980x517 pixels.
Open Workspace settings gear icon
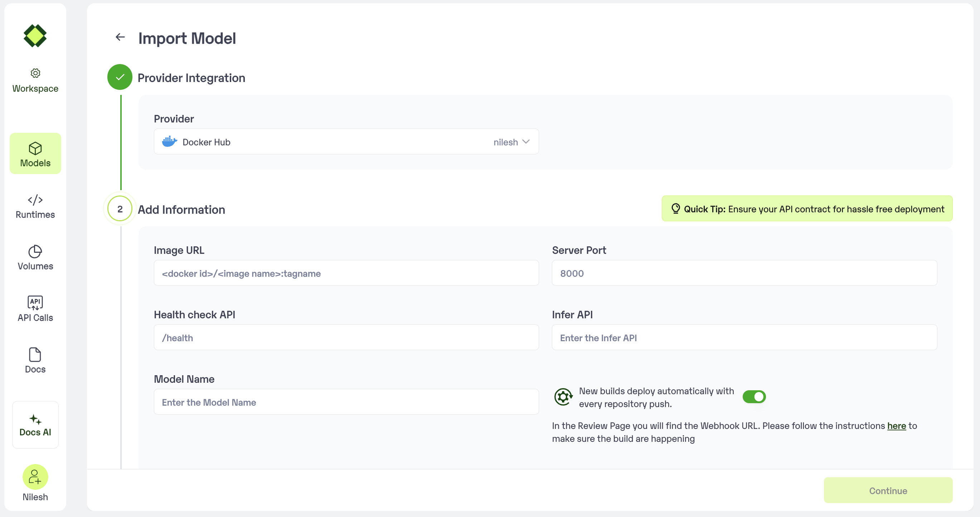pyautogui.click(x=35, y=73)
